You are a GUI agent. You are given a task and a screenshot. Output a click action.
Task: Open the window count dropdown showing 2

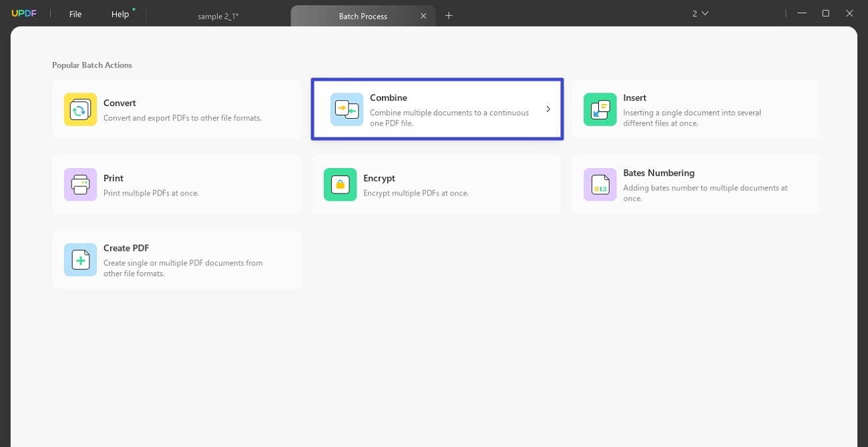tap(700, 13)
